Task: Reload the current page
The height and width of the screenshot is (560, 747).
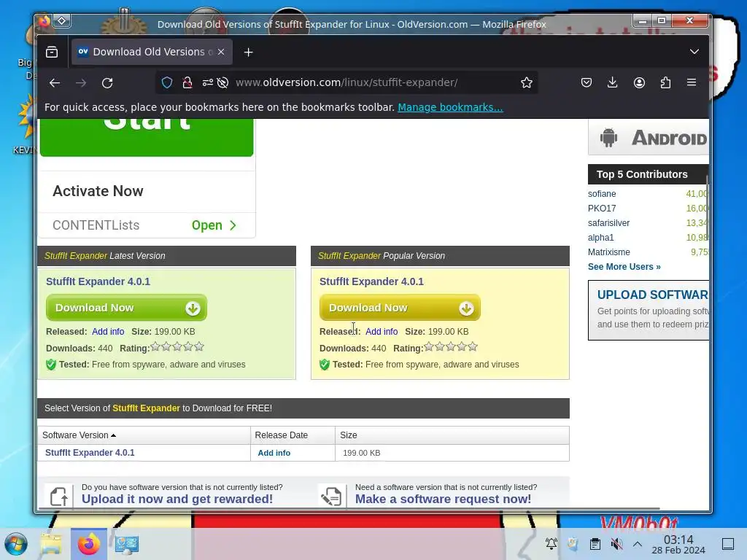Action: click(107, 83)
